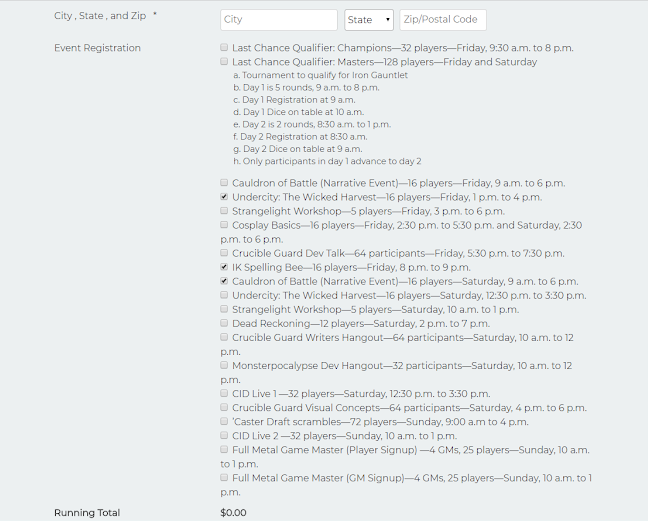Check Last Chance Qualifier: Masters checkbox
The width and height of the screenshot is (648, 521).
(224, 62)
